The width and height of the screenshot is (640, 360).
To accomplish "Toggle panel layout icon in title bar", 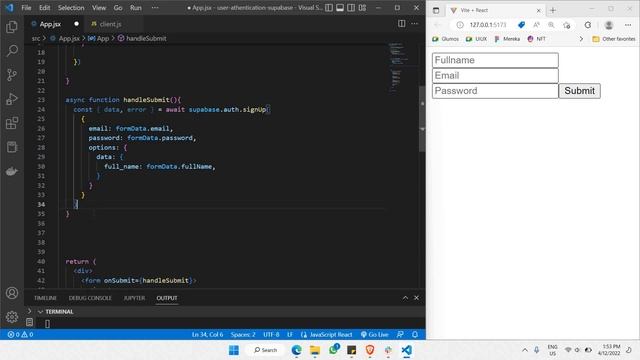I will 340,8.
